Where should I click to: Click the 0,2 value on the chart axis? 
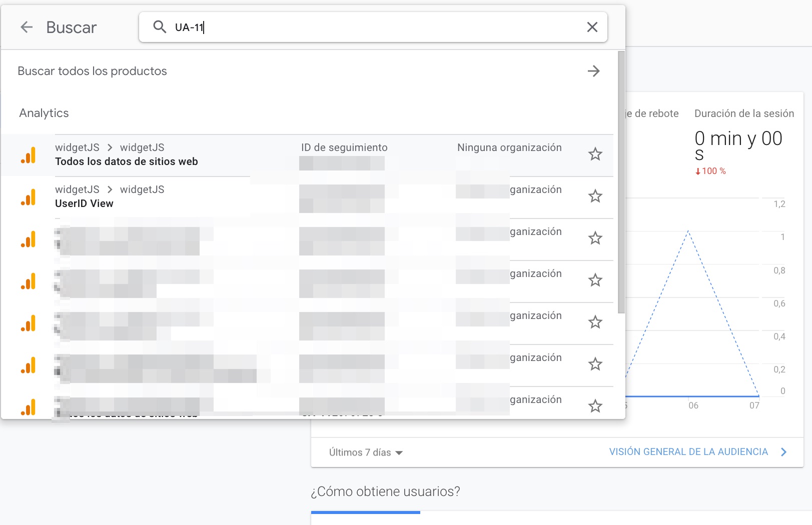(779, 369)
